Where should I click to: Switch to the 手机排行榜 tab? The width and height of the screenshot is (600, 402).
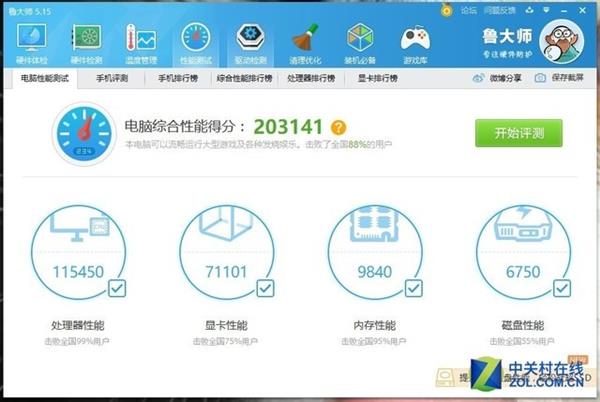point(178,78)
